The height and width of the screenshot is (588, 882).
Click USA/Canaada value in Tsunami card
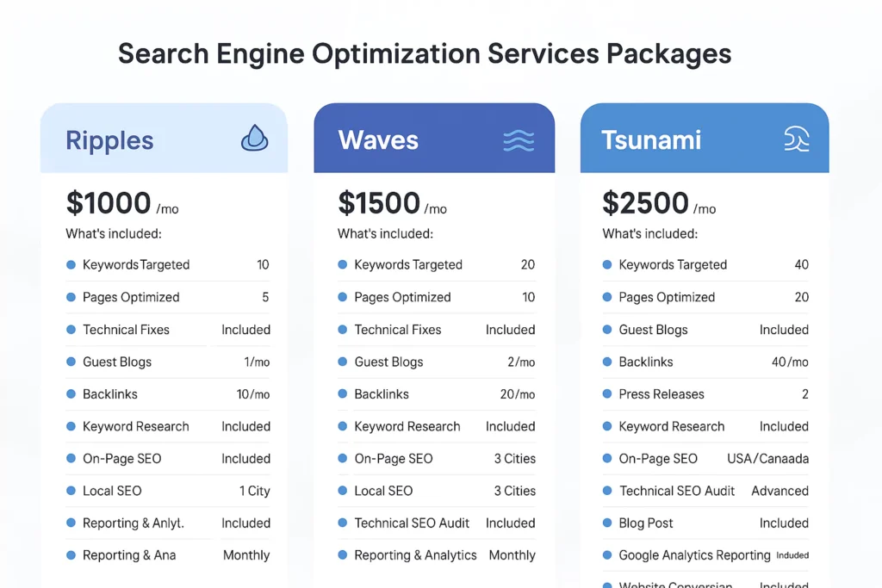pyautogui.click(x=767, y=459)
